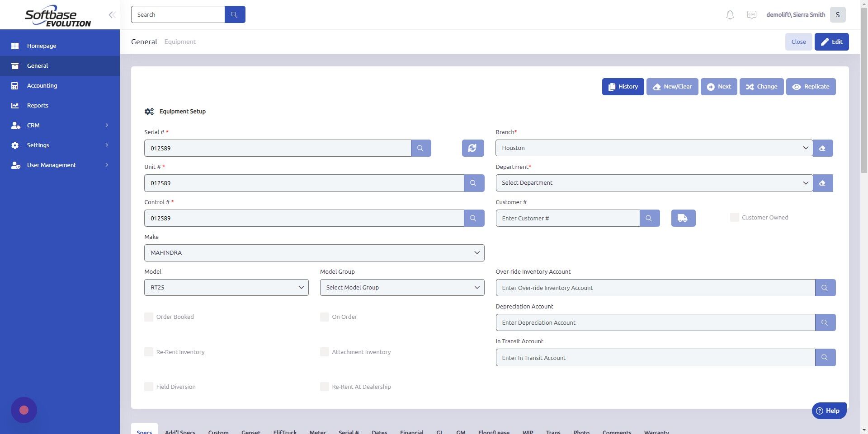Open the Serial # search lookup icon
The height and width of the screenshot is (434, 868).
(420, 148)
